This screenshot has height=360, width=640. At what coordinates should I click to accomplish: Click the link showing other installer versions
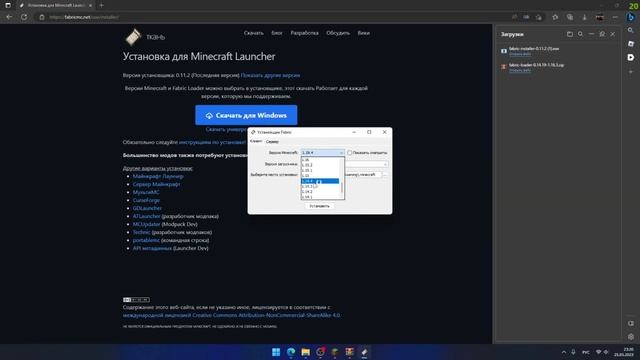[x=270, y=76]
